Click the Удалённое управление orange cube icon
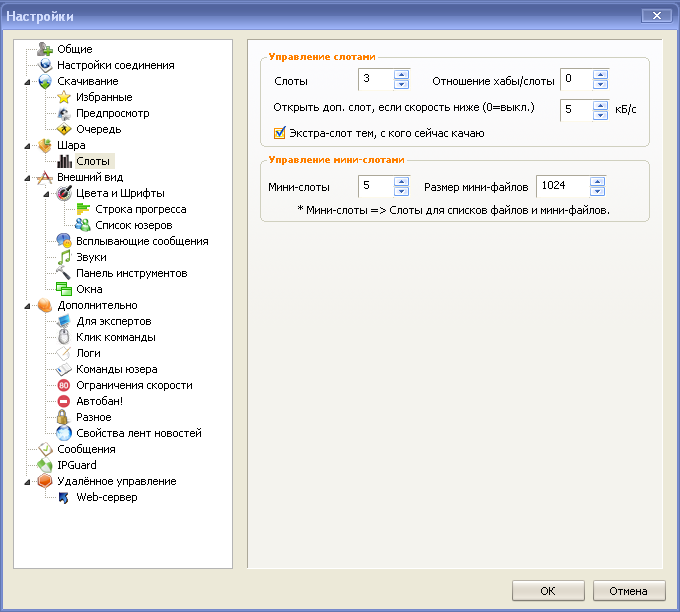The image size is (680, 612). [45, 481]
